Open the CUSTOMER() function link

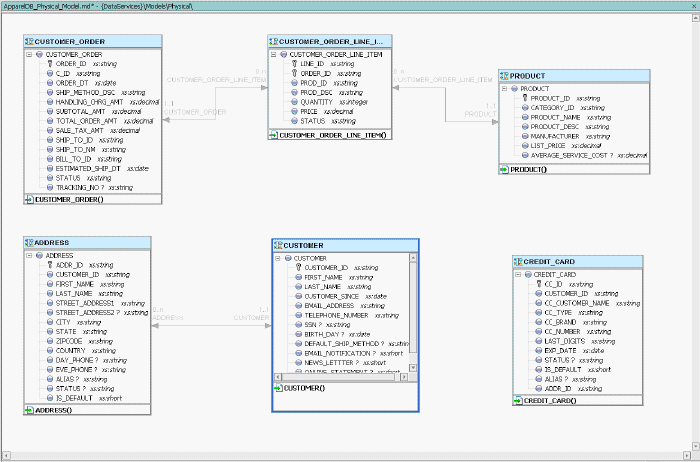tap(304, 388)
